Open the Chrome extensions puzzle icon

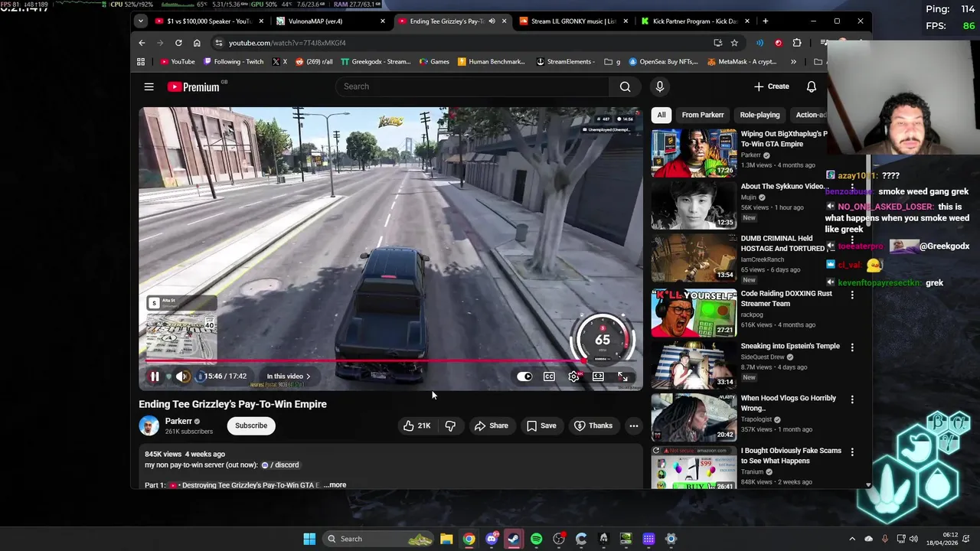coord(797,43)
